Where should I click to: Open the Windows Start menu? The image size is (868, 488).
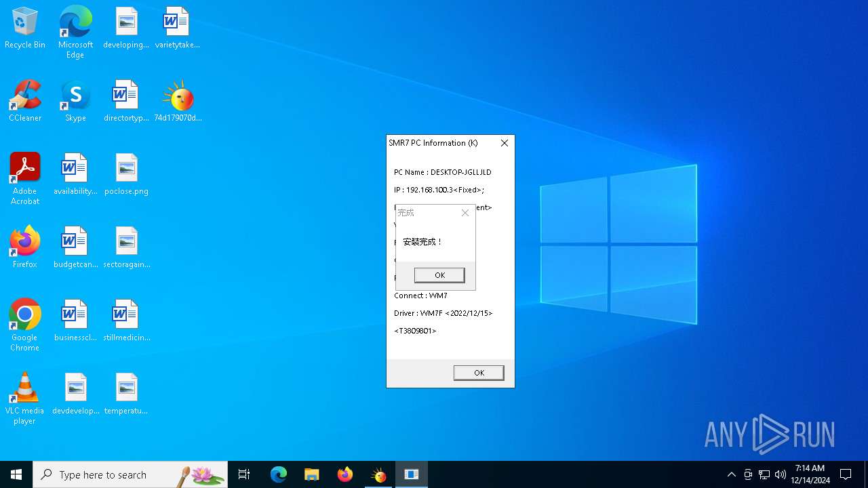pos(16,474)
